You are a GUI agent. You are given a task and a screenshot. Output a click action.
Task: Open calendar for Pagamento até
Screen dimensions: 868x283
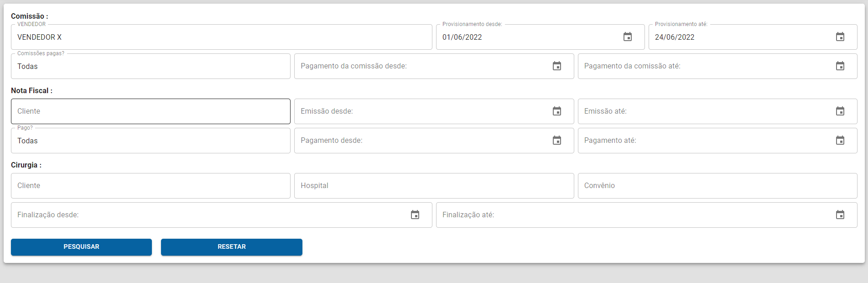click(x=840, y=141)
